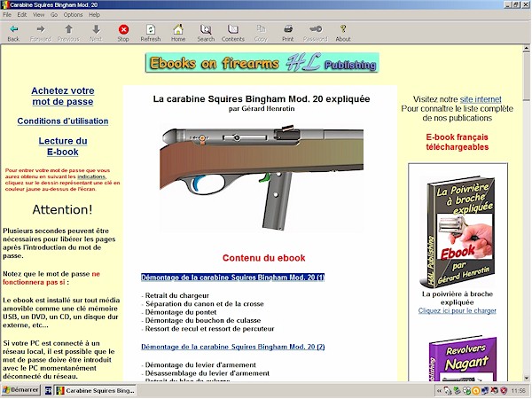Screen dimensions: 532x399
Task: Open the About question-mark icon
Action: (343, 29)
